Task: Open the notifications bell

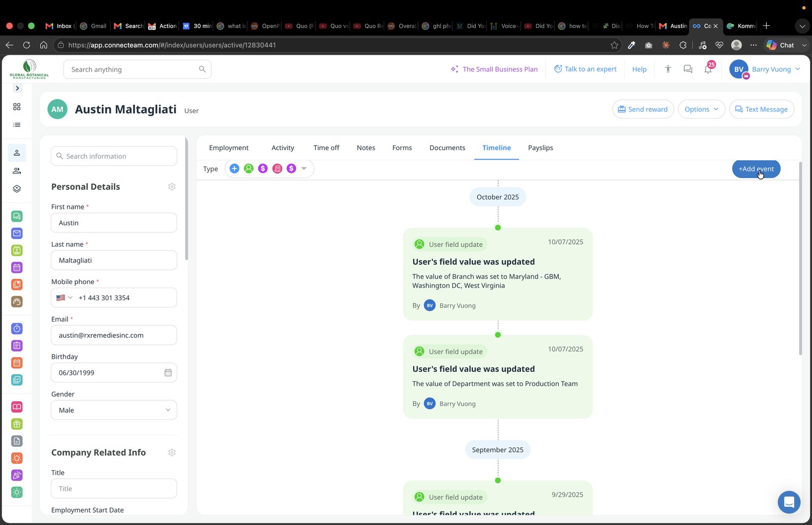Action: tap(708, 69)
